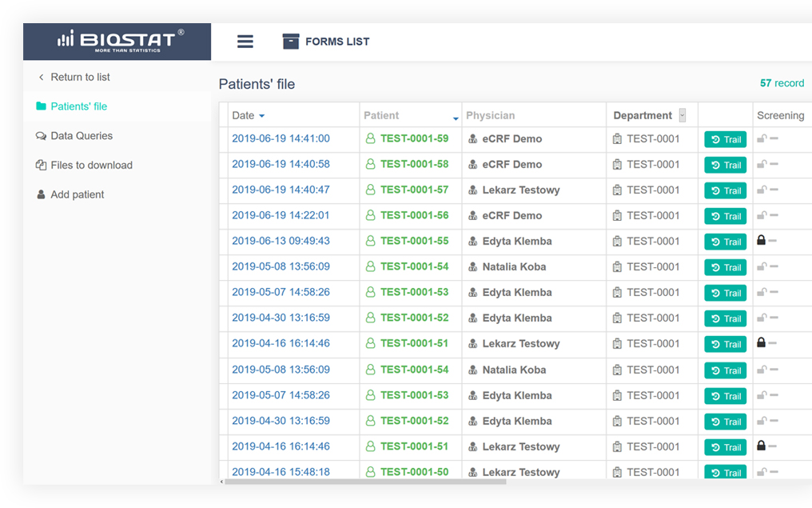This screenshot has width=812, height=508.
Task: Open the Department column filter dropdown
Action: click(x=682, y=115)
